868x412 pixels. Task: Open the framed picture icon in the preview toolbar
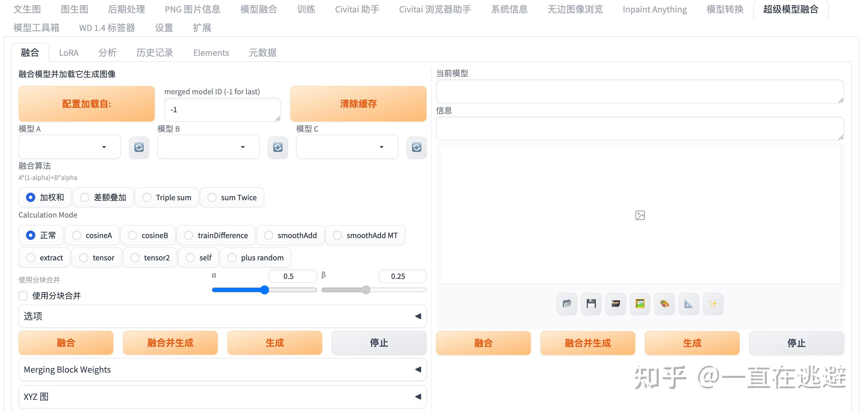coord(640,304)
